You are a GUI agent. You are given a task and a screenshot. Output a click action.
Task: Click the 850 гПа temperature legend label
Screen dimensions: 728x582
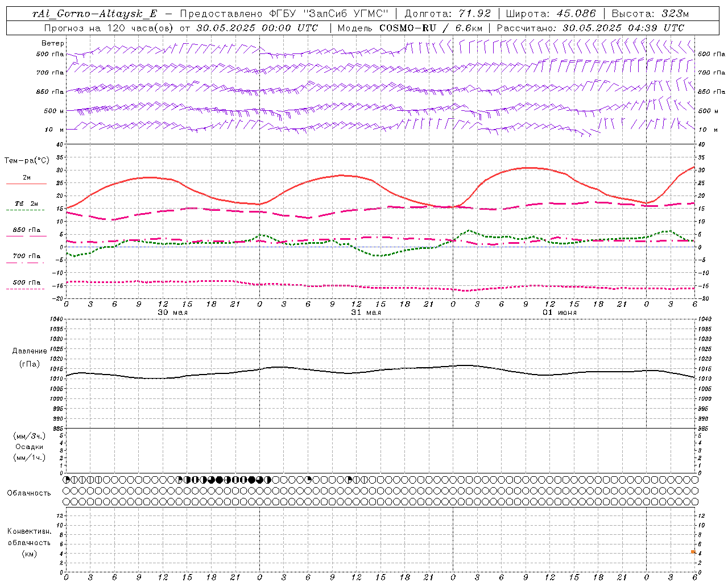point(27,230)
